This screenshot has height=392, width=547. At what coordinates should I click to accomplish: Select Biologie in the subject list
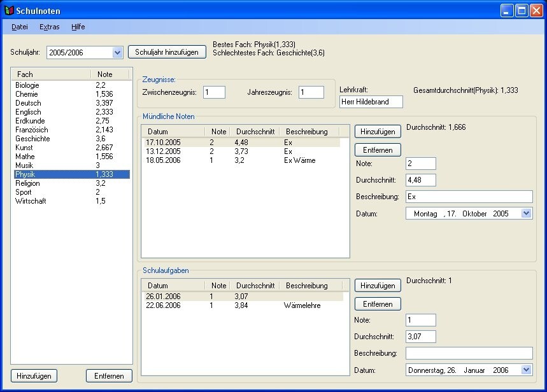coord(71,85)
